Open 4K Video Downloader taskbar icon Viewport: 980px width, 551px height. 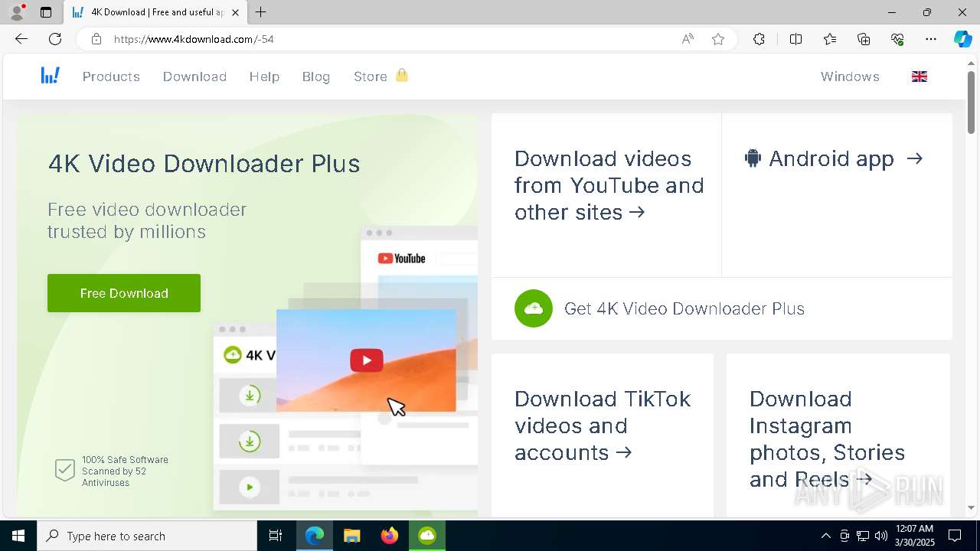(x=427, y=536)
